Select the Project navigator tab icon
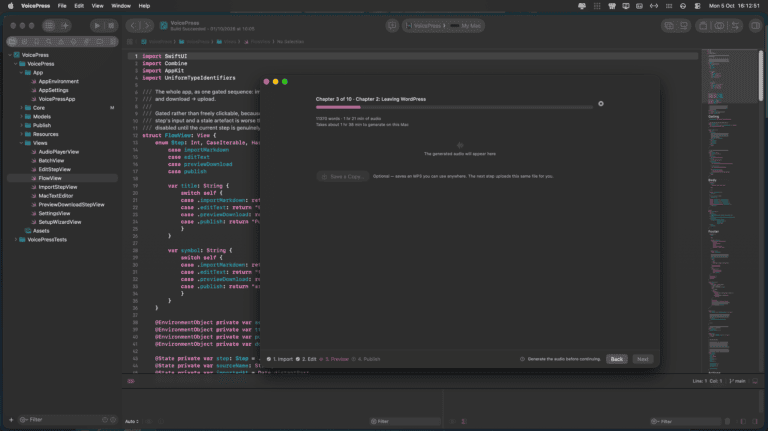Viewport: 768px width, 431px height. tap(13, 42)
